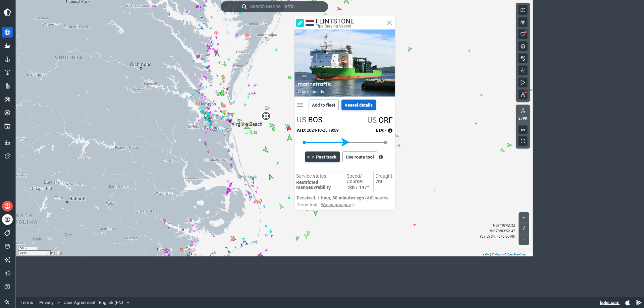Open the help question mark icon
Image resolution: width=644 pixels, height=308 pixels.
7,287
